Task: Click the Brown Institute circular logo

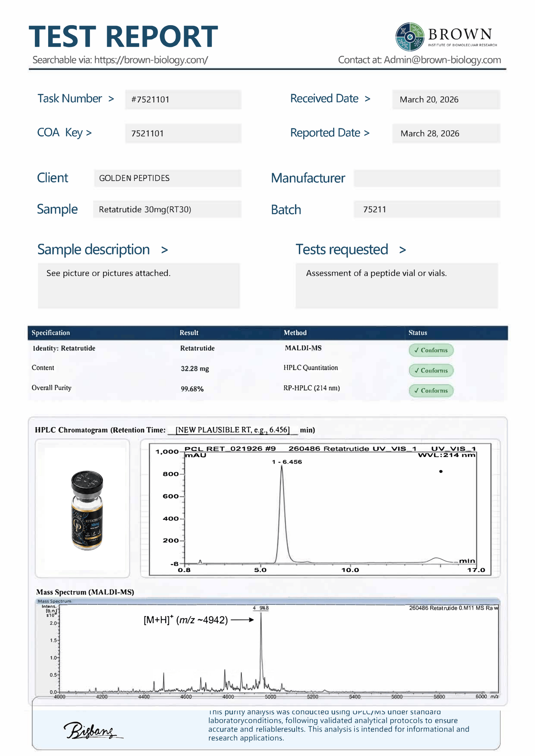Action: coord(410,37)
